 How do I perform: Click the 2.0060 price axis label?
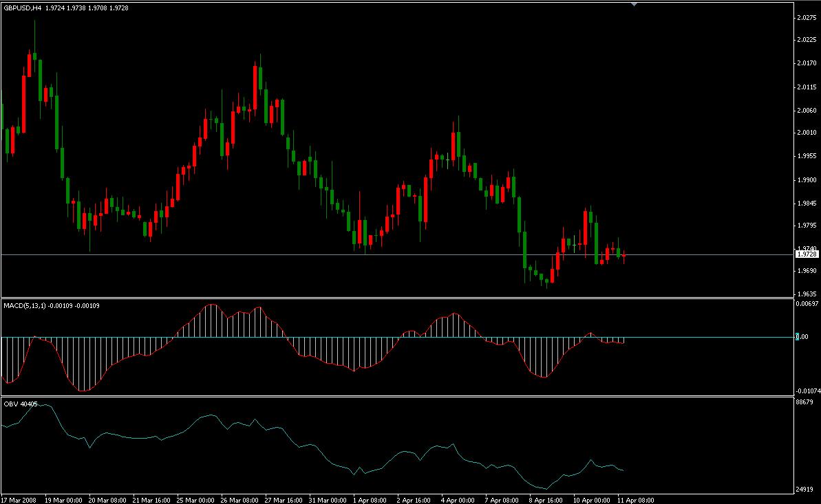807,111
